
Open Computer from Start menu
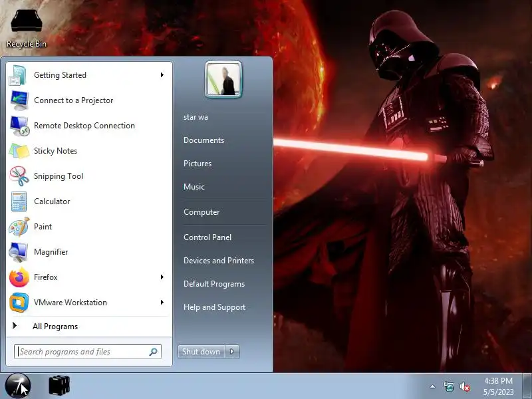click(x=201, y=212)
